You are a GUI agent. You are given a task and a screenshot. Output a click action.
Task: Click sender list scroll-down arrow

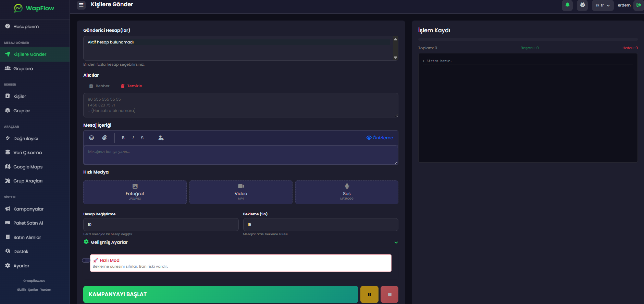[395, 58]
